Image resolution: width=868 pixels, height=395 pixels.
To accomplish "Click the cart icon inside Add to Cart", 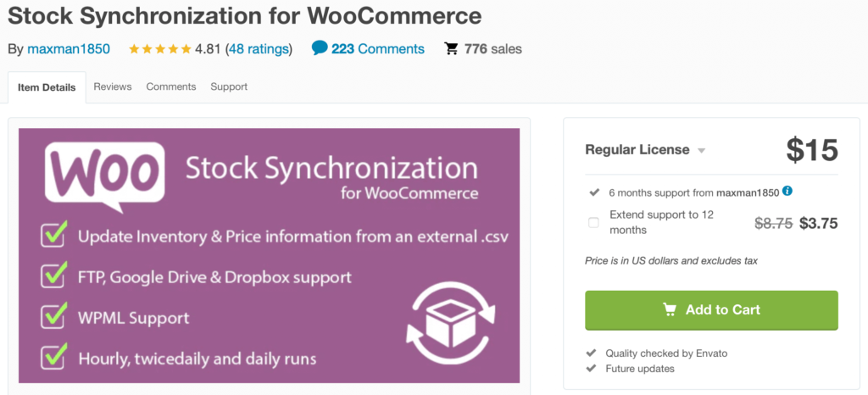I will coord(670,309).
